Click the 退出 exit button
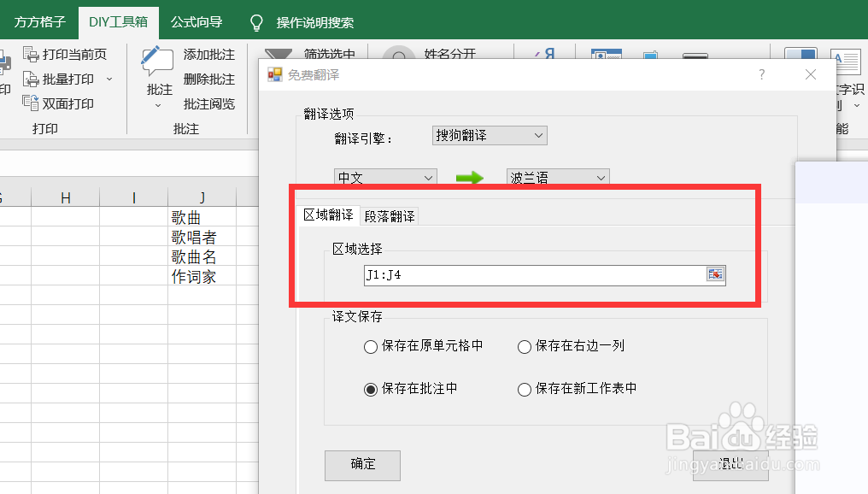This screenshot has height=494, width=868. (730, 466)
